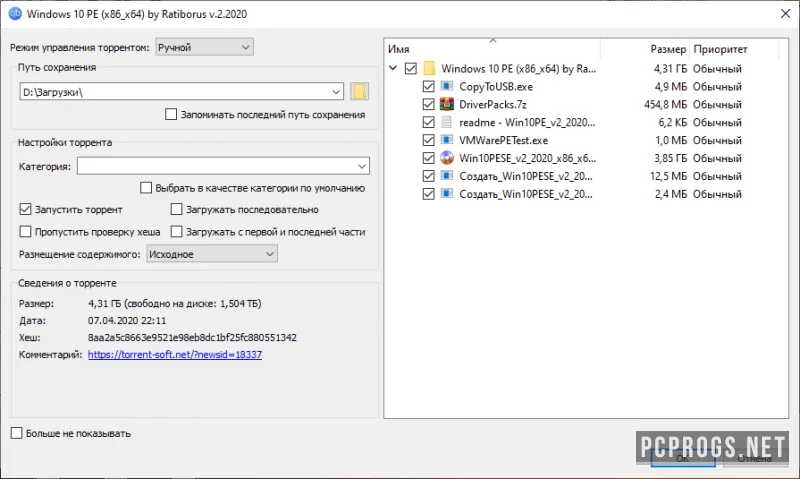Screen dimensions: 800x479
Task: Uncheck DriverPacks.7z file checkbox
Action: click(x=429, y=104)
